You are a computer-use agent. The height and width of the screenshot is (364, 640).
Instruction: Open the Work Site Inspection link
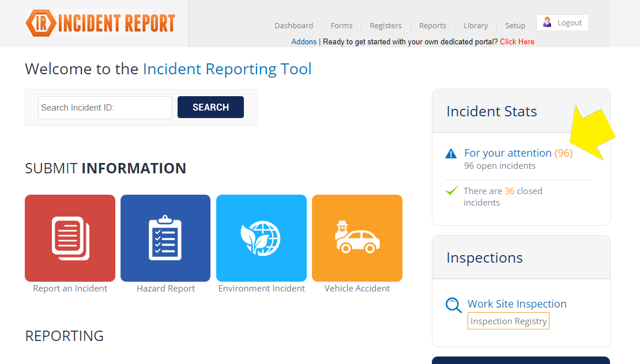[517, 304]
